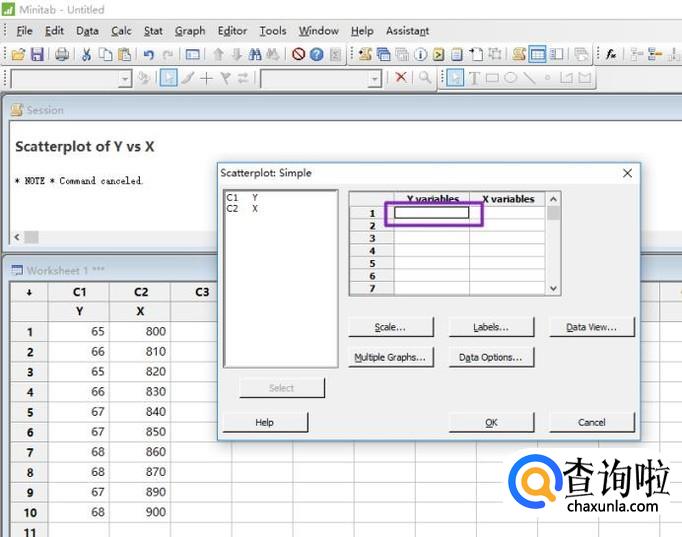Open the Graph menu
682x537 pixels.
(190, 31)
